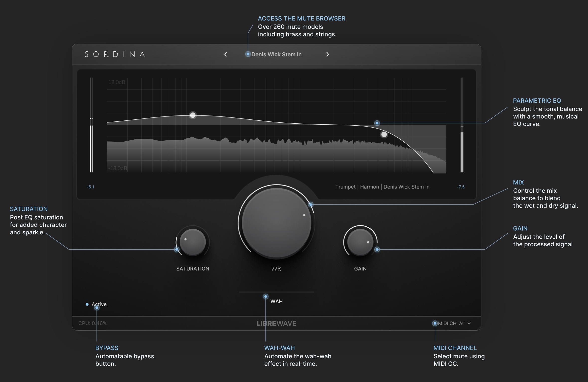588x382 pixels.
Task: Go to the previous mute preset arrow
Action: pyautogui.click(x=226, y=54)
